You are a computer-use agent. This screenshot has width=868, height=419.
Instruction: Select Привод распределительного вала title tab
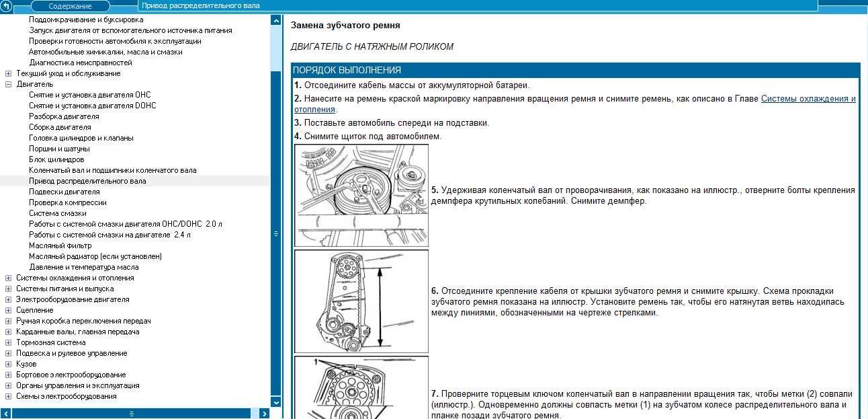tap(200, 5)
